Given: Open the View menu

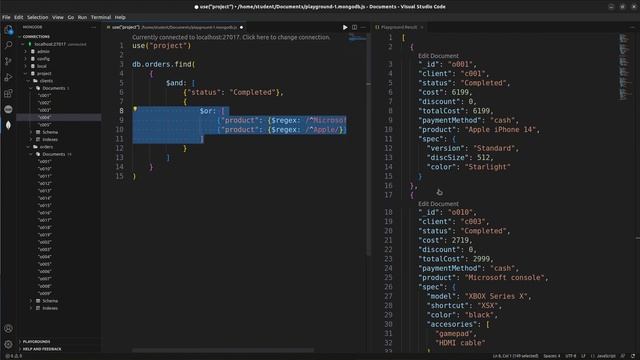Looking at the screenshot, I should [58, 17].
